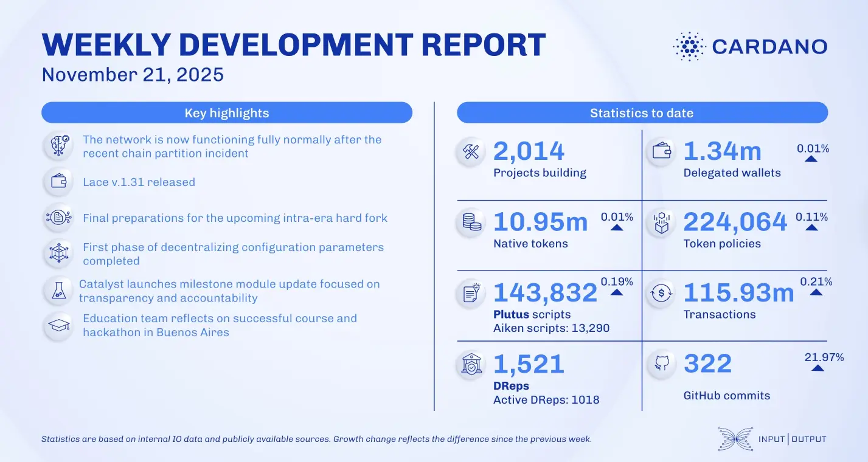Switch to the Key highlights section
This screenshot has height=462, width=868.
click(x=226, y=112)
